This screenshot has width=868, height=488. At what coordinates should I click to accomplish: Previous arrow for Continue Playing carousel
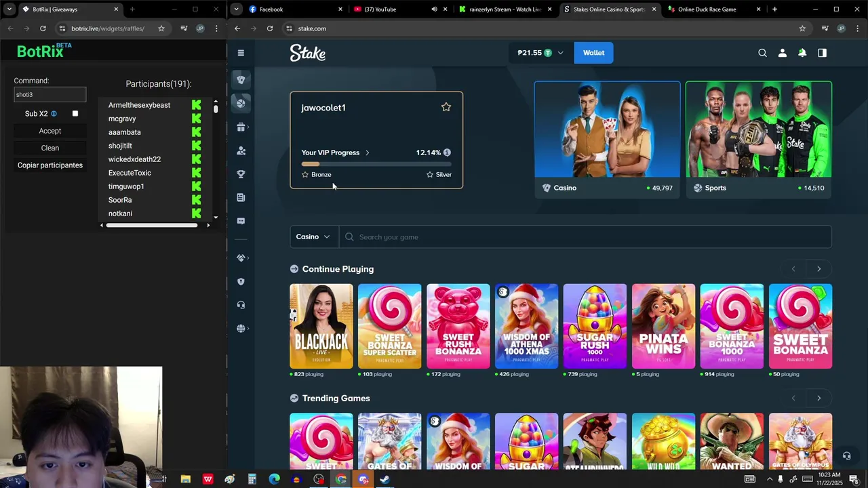pyautogui.click(x=793, y=269)
